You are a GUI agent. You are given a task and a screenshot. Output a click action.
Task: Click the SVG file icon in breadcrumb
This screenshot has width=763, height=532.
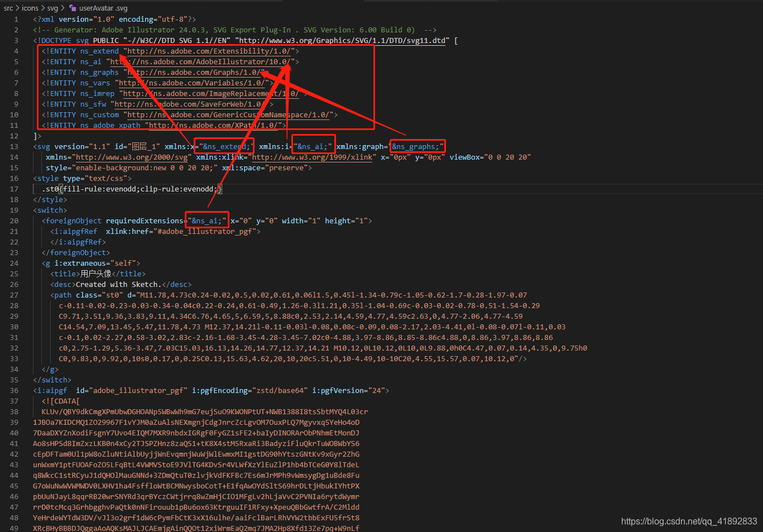[73, 8]
